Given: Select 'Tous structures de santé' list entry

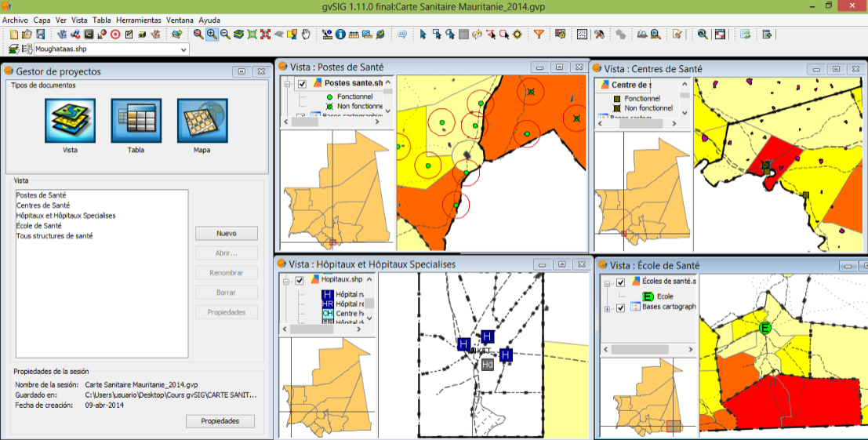Looking at the screenshot, I should point(54,236).
